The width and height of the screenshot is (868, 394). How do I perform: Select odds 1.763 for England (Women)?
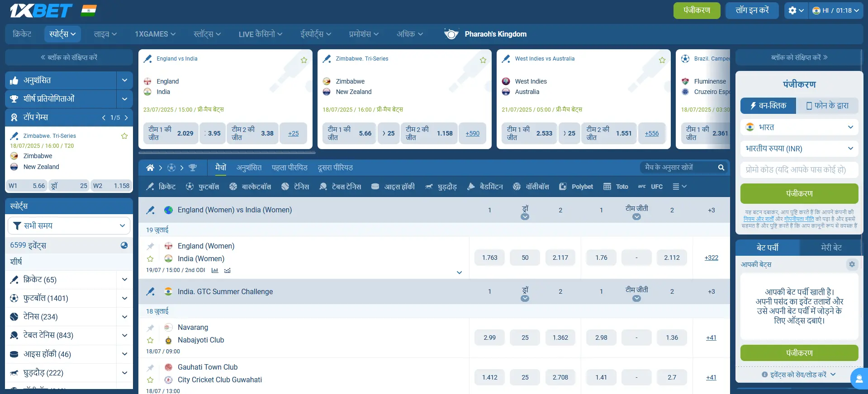pyautogui.click(x=489, y=258)
